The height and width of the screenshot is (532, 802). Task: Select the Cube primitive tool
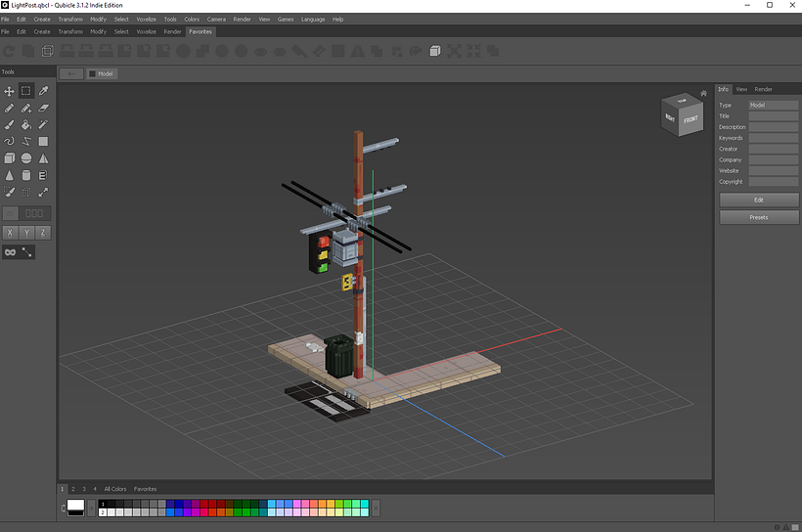point(9,158)
